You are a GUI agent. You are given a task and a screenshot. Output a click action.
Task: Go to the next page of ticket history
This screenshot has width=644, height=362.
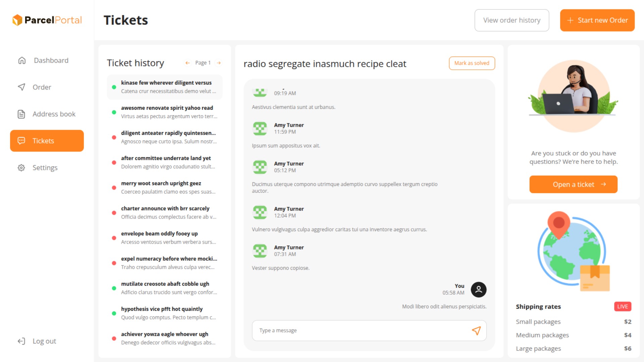coord(219,63)
